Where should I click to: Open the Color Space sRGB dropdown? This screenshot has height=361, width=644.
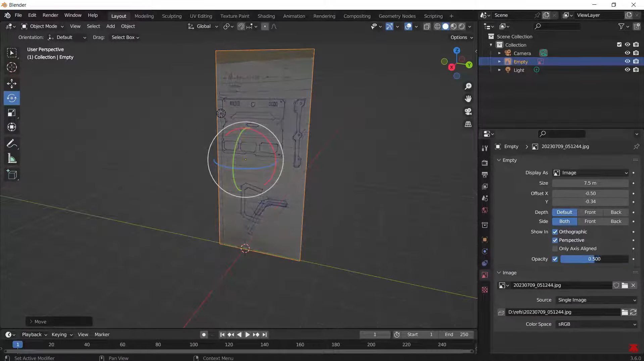click(x=596, y=324)
